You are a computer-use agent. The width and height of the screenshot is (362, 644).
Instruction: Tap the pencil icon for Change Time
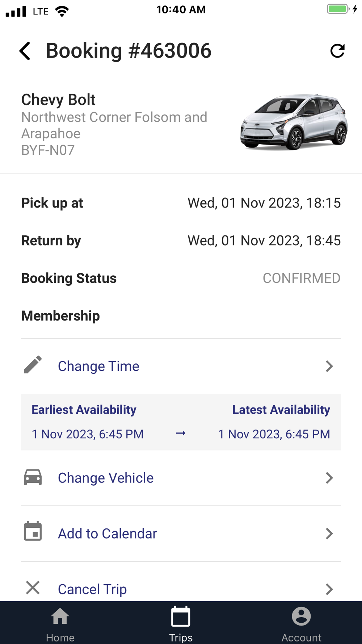click(x=33, y=365)
